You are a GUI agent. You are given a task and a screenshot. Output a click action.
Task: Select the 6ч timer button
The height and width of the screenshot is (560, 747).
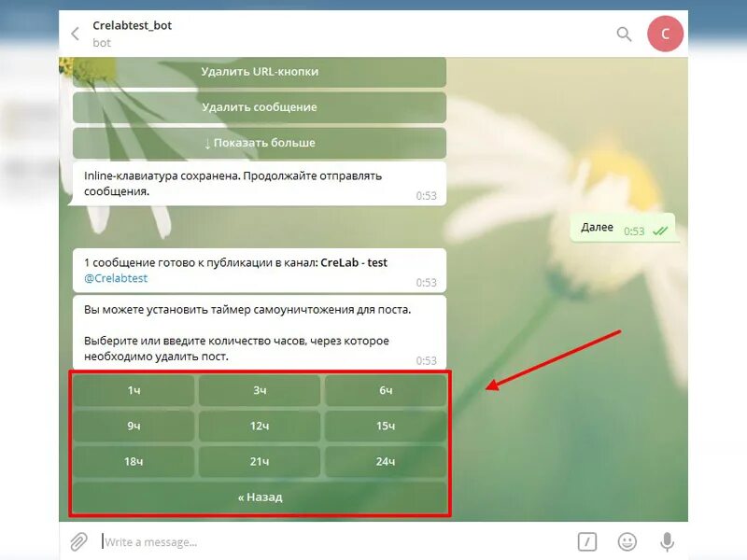[x=386, y=390]
